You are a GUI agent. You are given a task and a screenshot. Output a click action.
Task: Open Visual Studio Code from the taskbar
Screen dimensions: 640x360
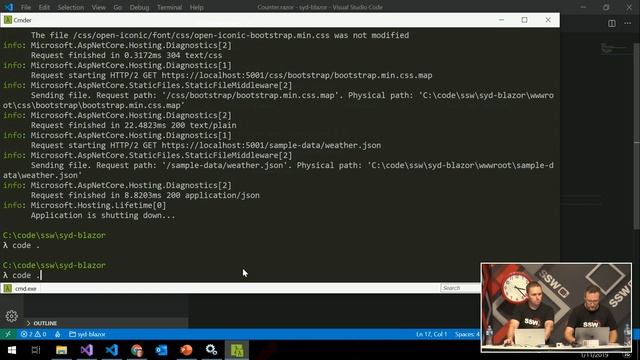(111, 350)
